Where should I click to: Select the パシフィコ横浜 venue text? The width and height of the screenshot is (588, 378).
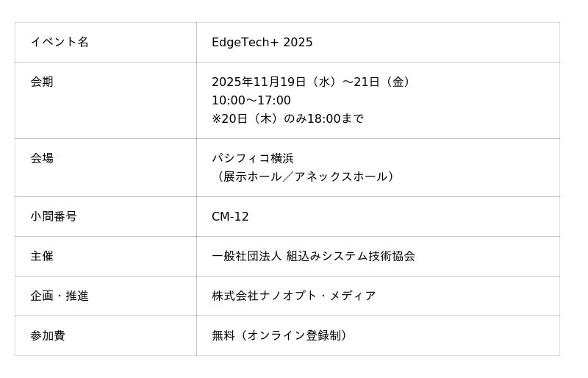[252, 158]
